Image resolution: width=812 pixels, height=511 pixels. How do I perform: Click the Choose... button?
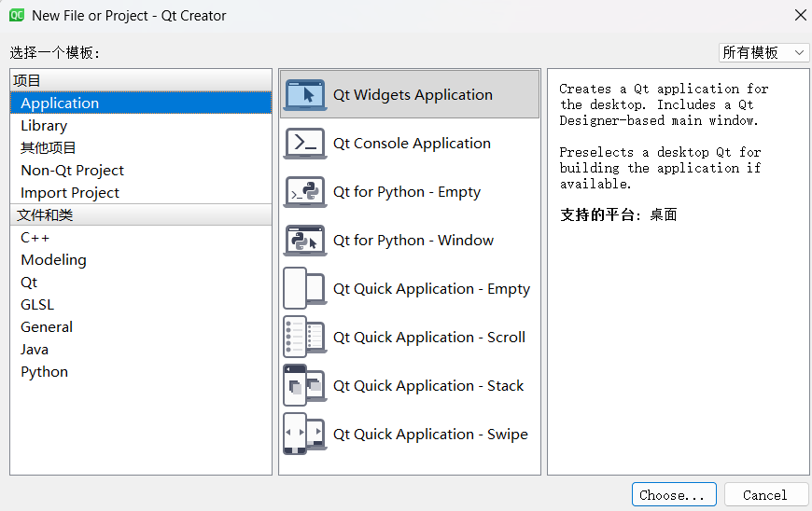point(674,494)
